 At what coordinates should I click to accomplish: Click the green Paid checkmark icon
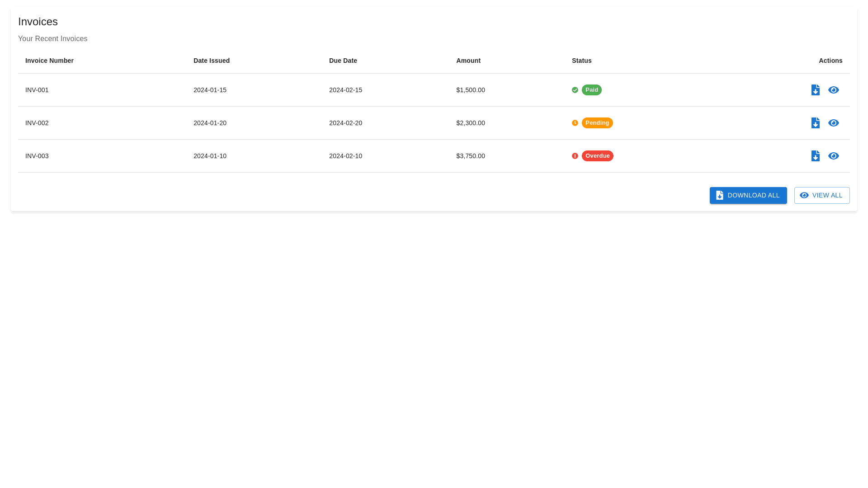coord(575,90)
